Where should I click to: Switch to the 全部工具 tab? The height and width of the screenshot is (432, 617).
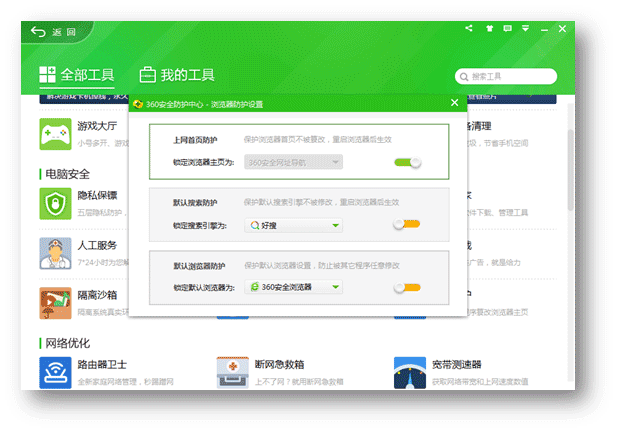[76, 75]
